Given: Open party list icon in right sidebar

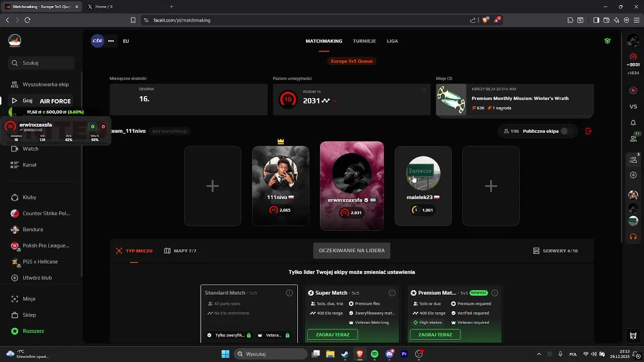Looking at the screenshot, I should click(x=633, y=160).
